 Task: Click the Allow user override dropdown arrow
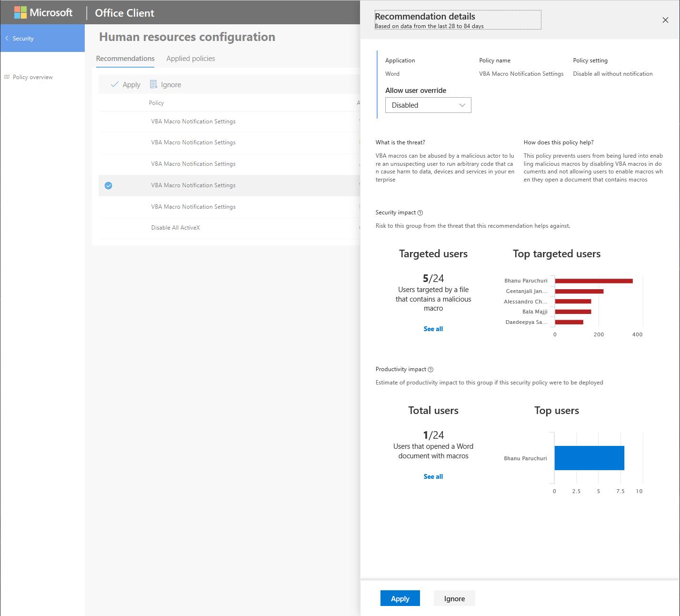(462, 105)
